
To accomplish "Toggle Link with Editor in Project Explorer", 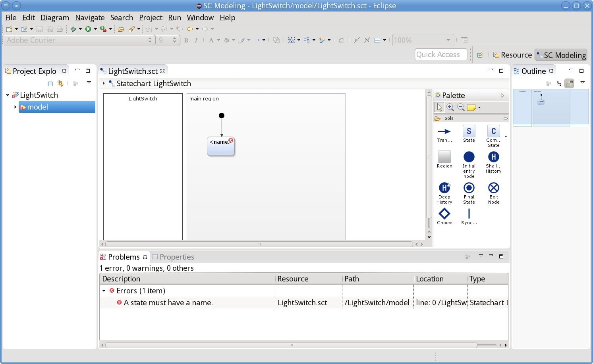I will (60, 83).
